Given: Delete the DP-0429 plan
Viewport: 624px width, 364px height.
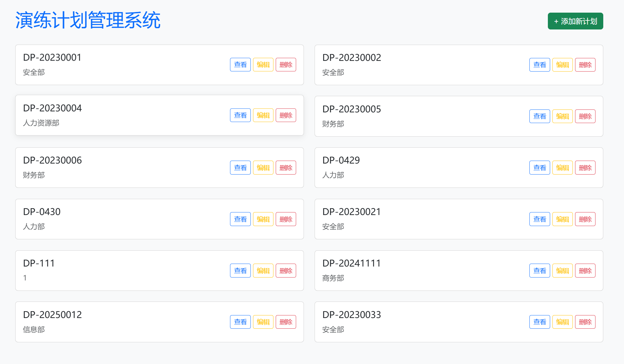Looking at the screenshot, I should click(585, 168).
